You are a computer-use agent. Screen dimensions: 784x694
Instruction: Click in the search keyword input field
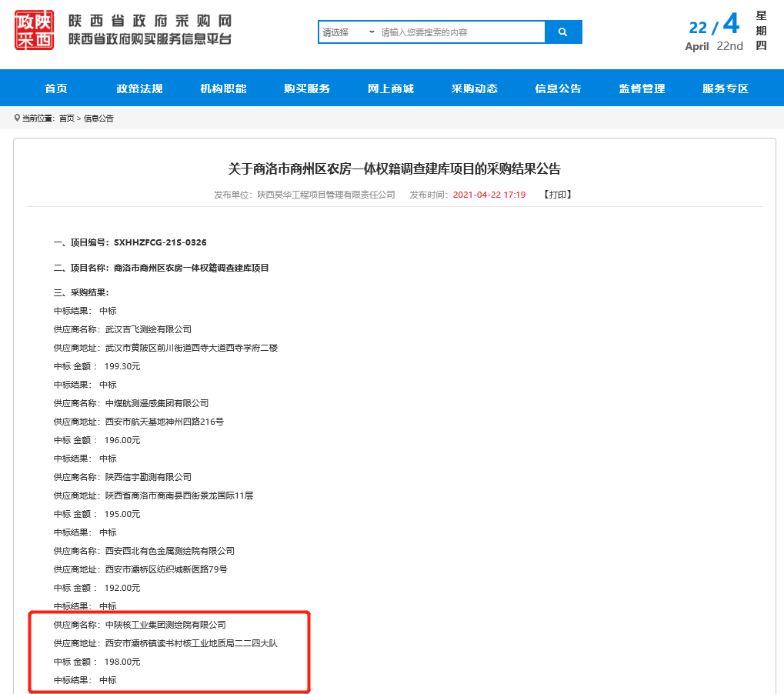coord(460,32)
